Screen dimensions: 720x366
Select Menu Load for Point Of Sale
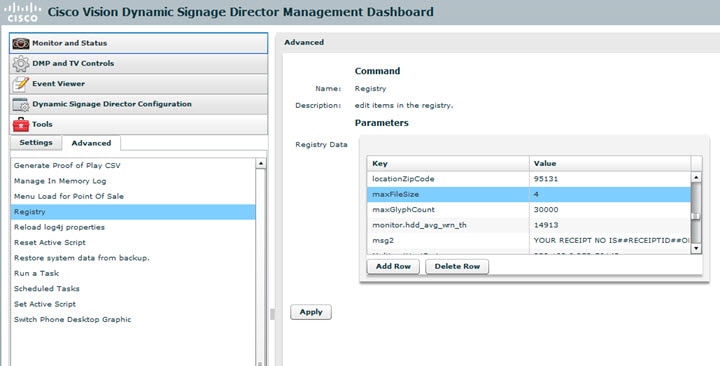point(133,196)
